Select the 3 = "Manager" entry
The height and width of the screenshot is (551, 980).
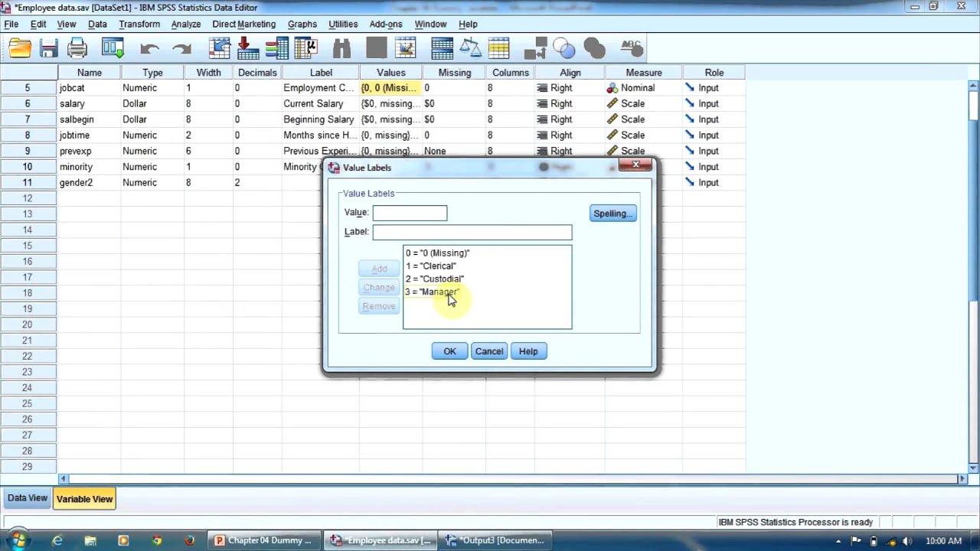point(432,292)
